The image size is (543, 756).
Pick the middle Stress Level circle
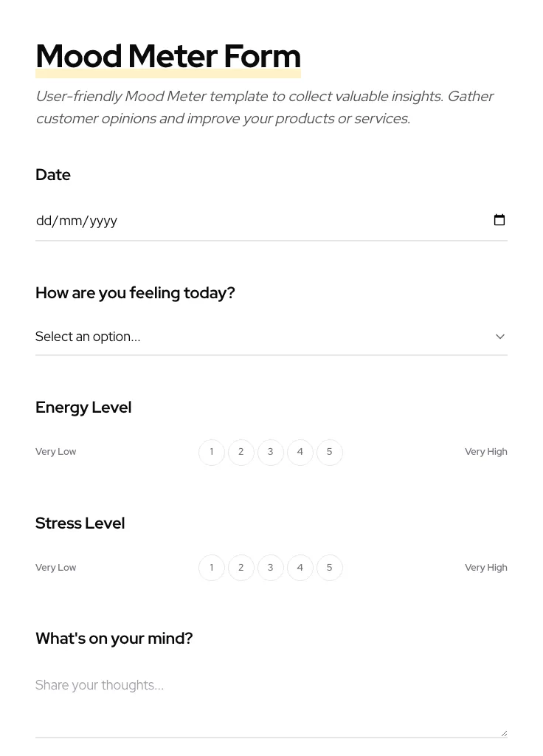[271, 567]
